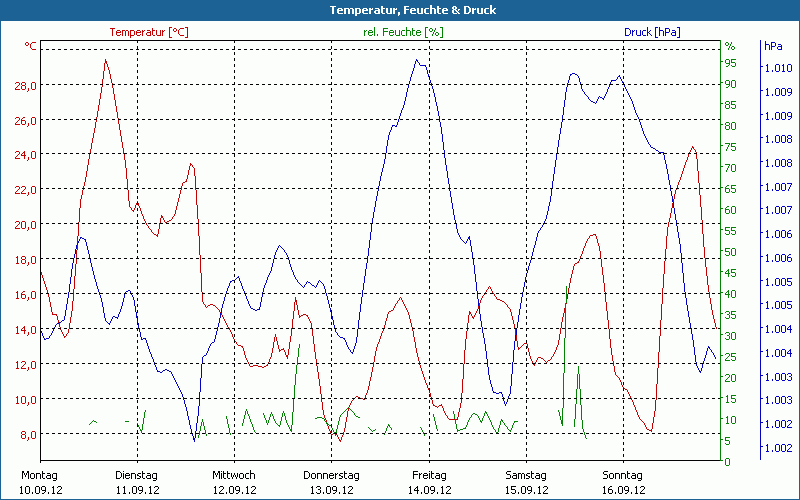Select the rel. Feuchte [%] legend label
The width and height of the screenshot is (800, 500).
tap(403, 32)
